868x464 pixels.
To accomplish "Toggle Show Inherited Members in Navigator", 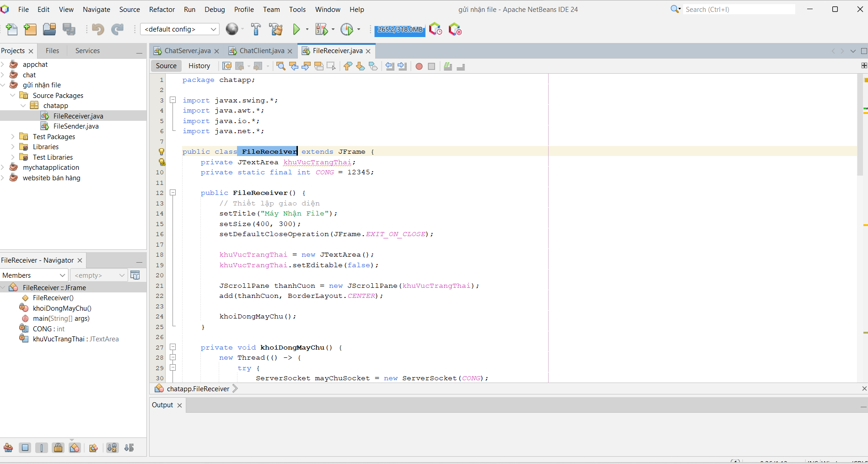I will pyautogui.click(x=8, y=448).
